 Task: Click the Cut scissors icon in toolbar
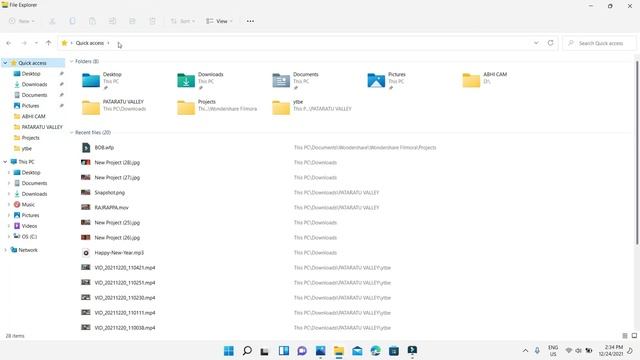pos(52,21)
